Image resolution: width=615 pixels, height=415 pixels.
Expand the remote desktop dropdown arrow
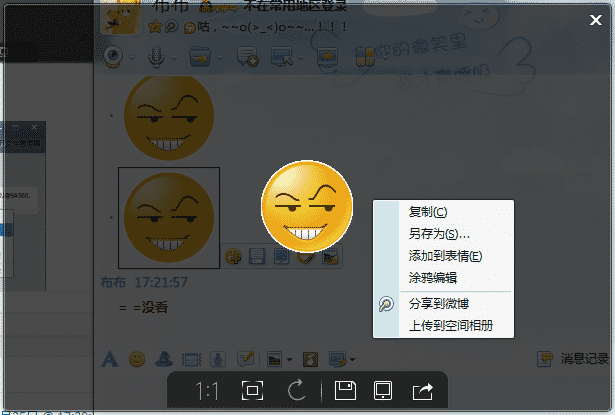300,58
